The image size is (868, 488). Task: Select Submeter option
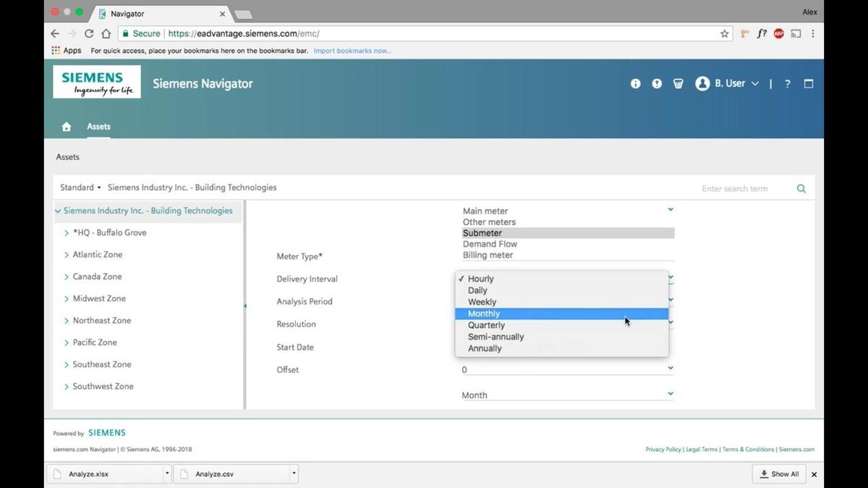click(x=568, y=233)
